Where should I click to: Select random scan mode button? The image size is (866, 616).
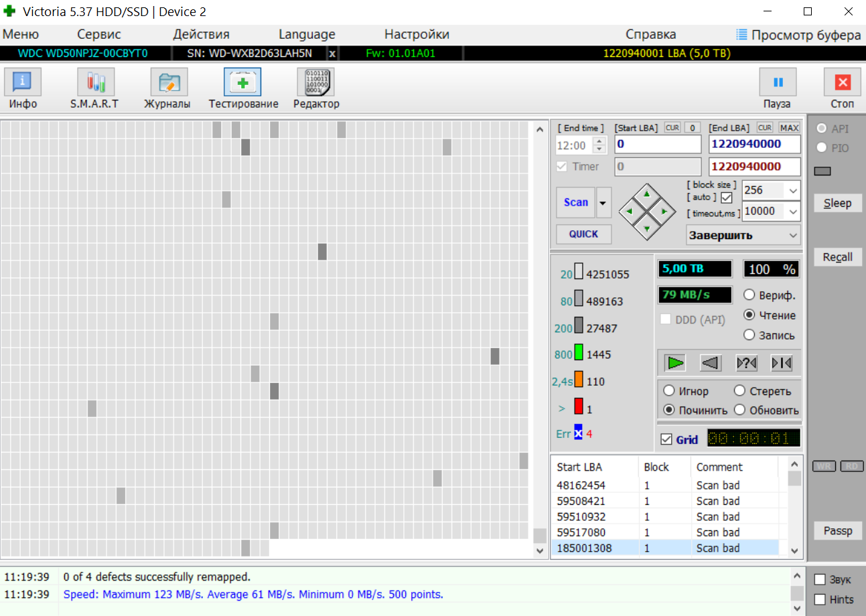pos(746,363)
